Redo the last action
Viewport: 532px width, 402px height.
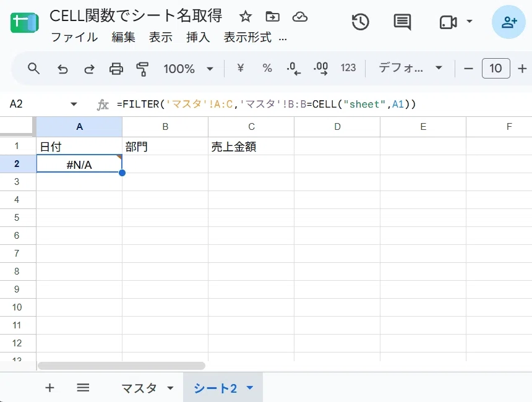pyautogui.click(x=89, y=69)
